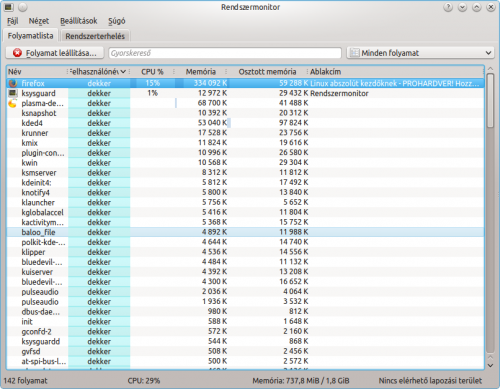The width and height of the screenshot is (500, 389).
Task: Click the 334 092 K memory value
Action: click(210, 83)
